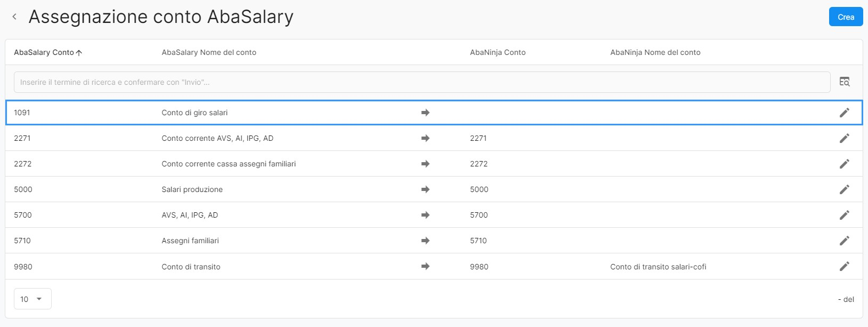Viewport: 868px width, 327px height.
Task: Open the rows per page dropdown showing 10
Action: (x=33, y=299)
